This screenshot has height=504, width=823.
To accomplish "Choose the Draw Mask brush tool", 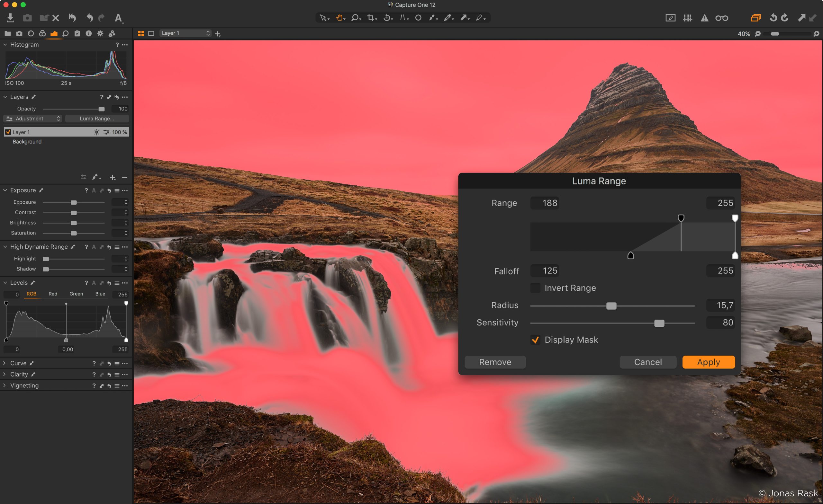I will (432, 18).
